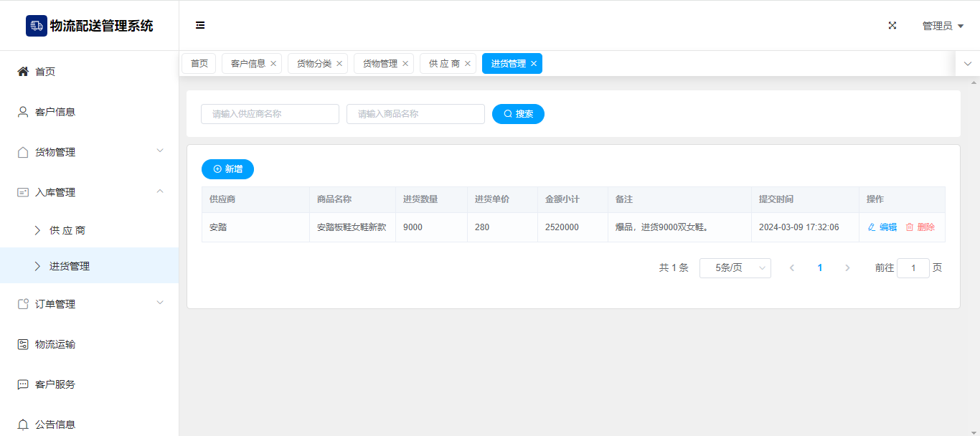Close the 客户信息 tab
Image resolution: width=980 pixels, height=436 pixels.
pyautogui.click(x=273, y=64)
